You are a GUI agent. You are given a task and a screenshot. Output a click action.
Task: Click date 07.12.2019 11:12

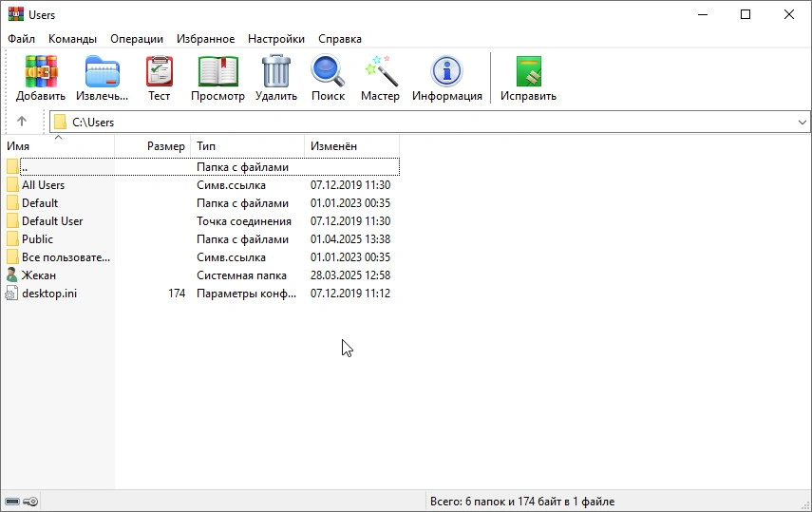point(350,294)
